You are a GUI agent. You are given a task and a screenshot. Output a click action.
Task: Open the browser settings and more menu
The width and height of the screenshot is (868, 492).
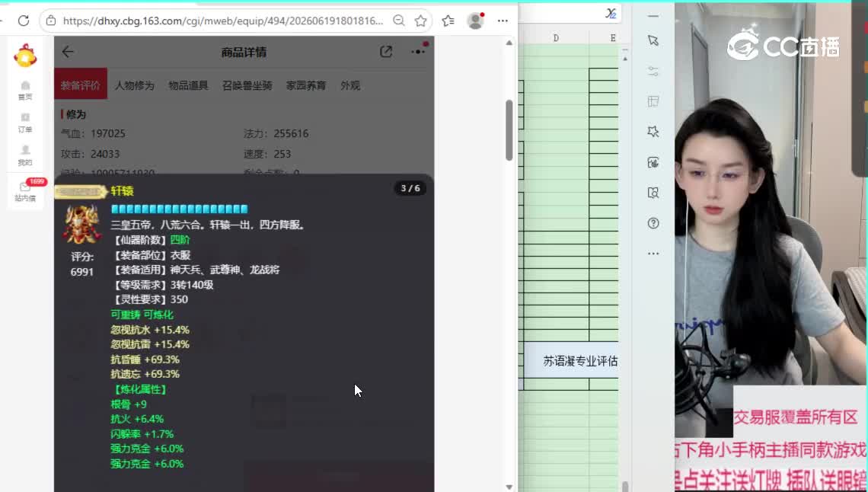pos(503,21)
